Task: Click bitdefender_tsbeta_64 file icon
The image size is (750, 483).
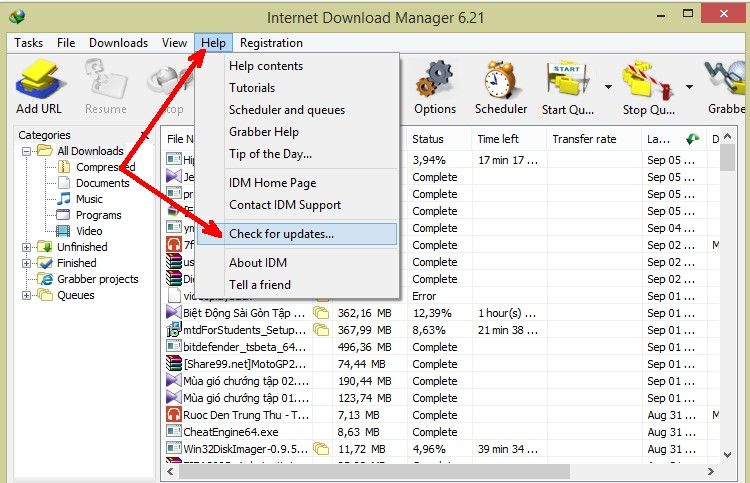Action: (173, 346)
